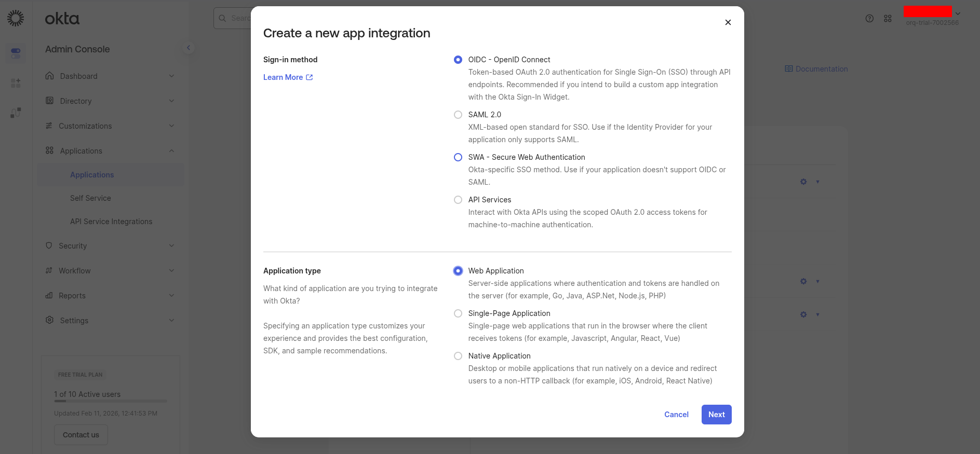Click the Reports chart icon

(x=49, y=295)
